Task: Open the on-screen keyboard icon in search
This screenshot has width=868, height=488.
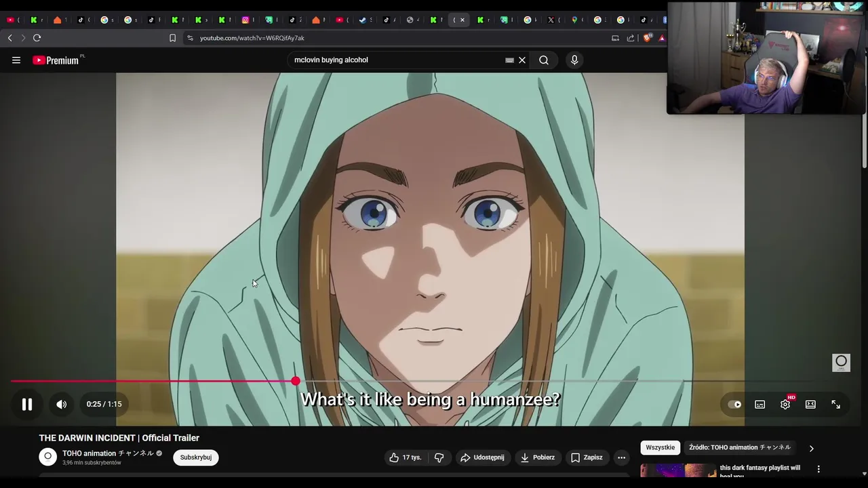Action: [x=509, y=60]
